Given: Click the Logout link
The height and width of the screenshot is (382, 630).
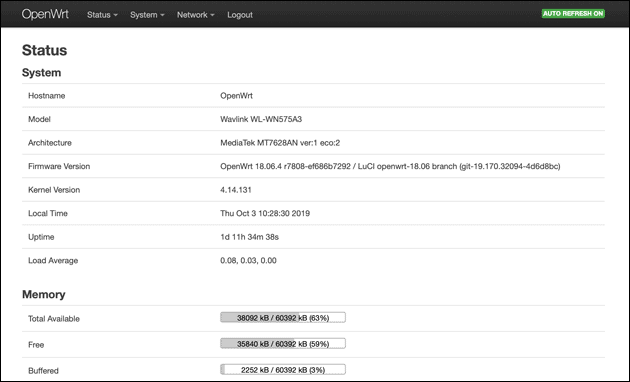Looking at the screenshot, I should pyautogui.click(x=240, y=15).
